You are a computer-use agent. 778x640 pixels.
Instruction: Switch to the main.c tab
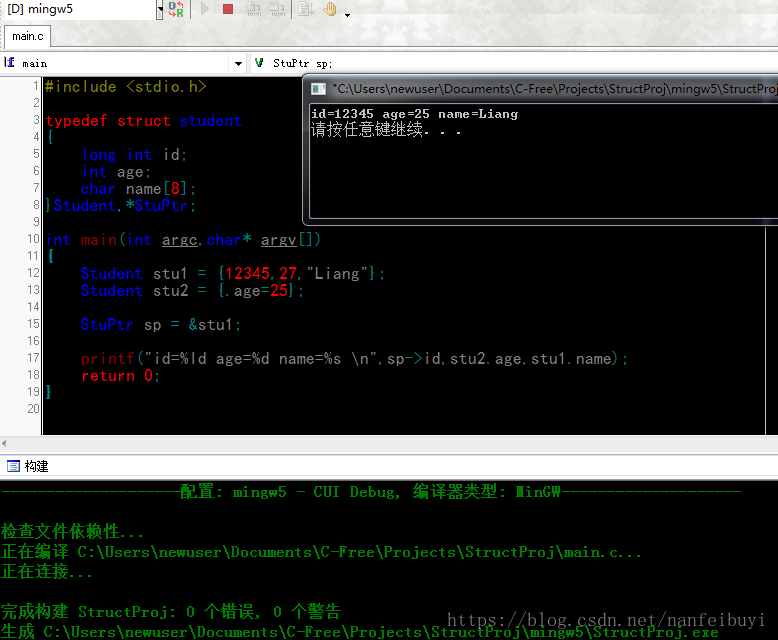(x=28, y=36)
